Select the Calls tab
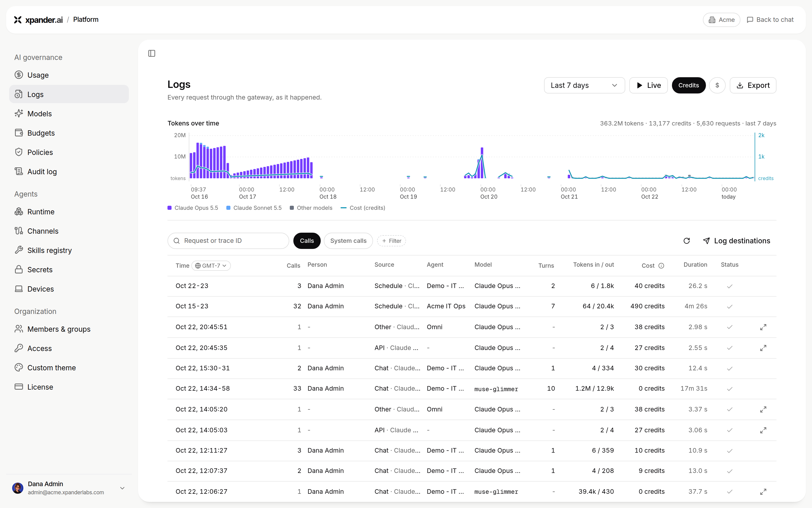 tap(307, 241)
